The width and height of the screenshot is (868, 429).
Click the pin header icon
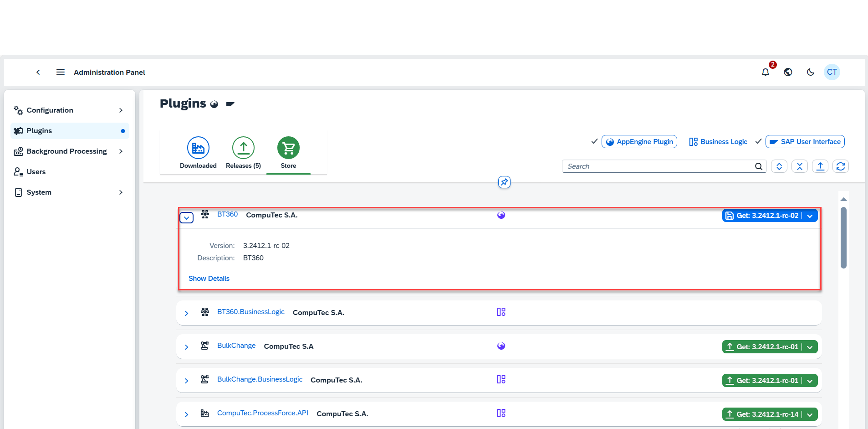coord(504,182)
